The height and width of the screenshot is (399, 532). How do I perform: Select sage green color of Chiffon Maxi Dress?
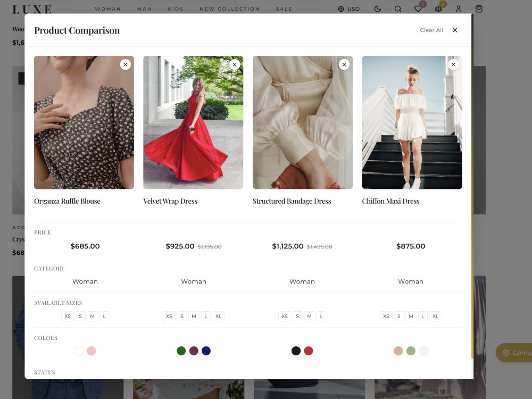coord(411,351)
